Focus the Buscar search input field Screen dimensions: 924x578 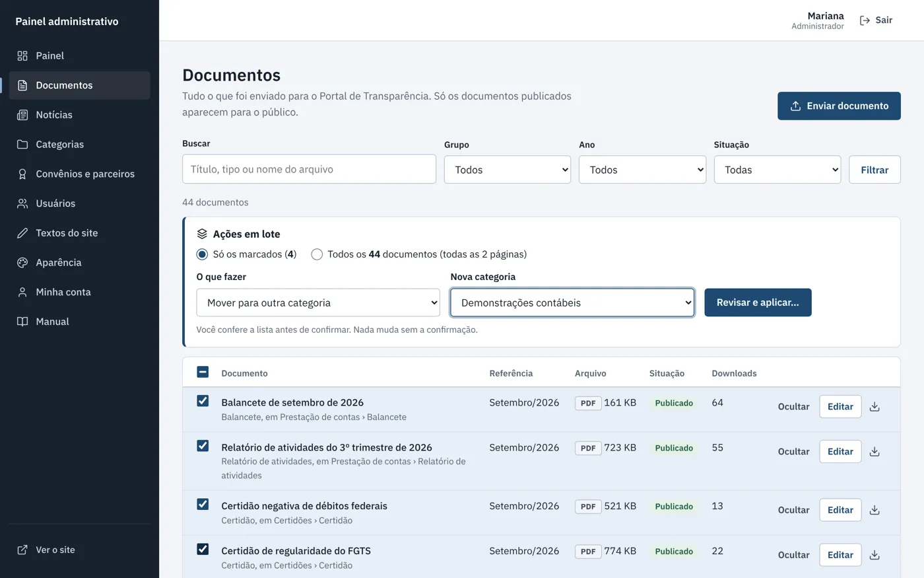tap(309, 169)
